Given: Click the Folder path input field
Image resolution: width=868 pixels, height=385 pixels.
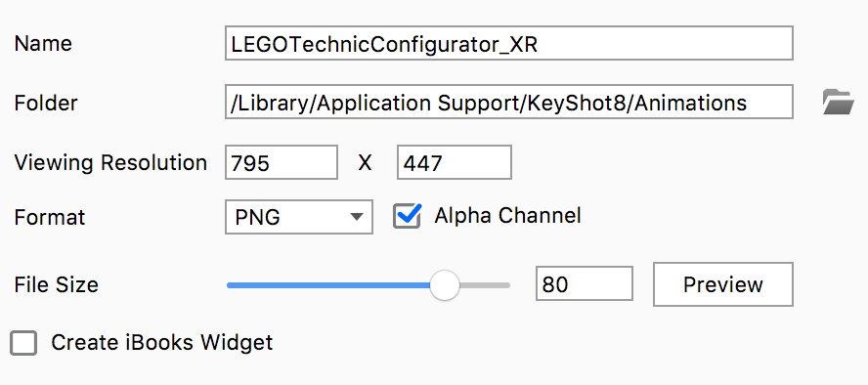Looking at the screenshot, I should click(508, 102).
